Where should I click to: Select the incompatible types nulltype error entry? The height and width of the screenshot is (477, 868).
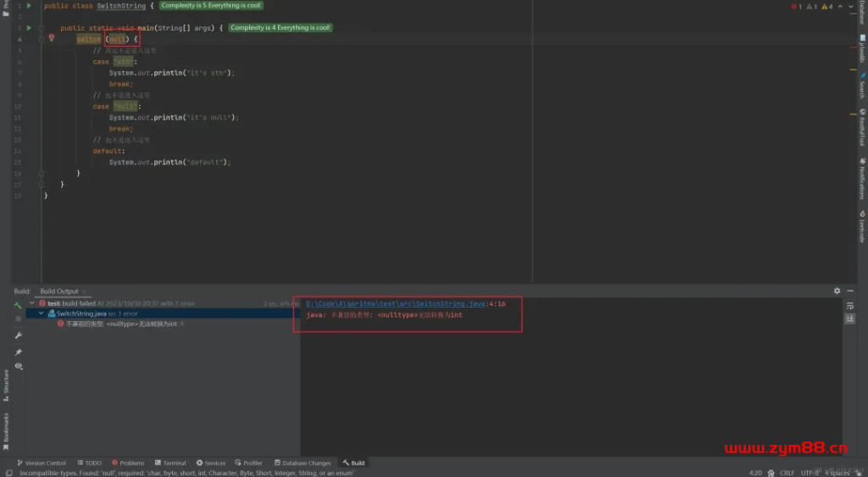121,324
